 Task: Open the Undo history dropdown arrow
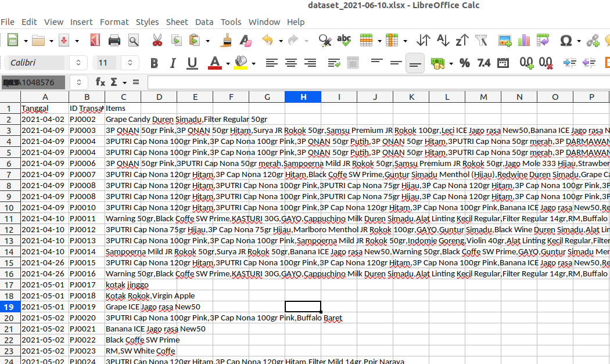281,41
